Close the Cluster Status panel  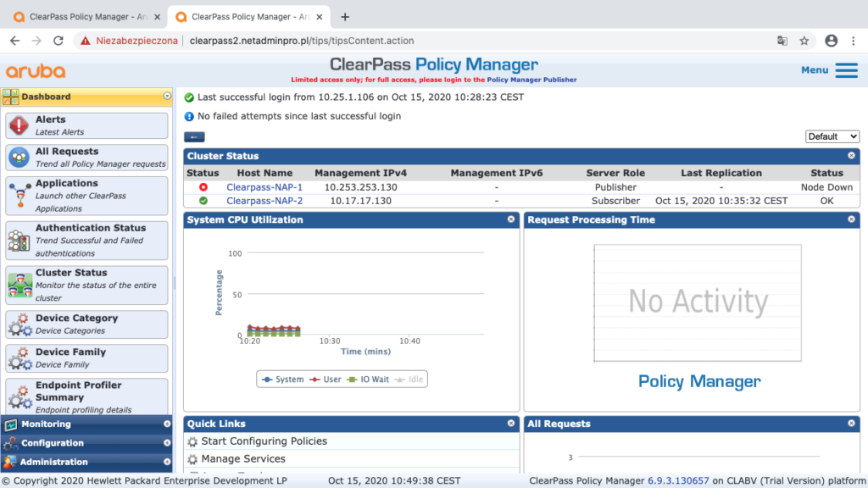point(851,156)
